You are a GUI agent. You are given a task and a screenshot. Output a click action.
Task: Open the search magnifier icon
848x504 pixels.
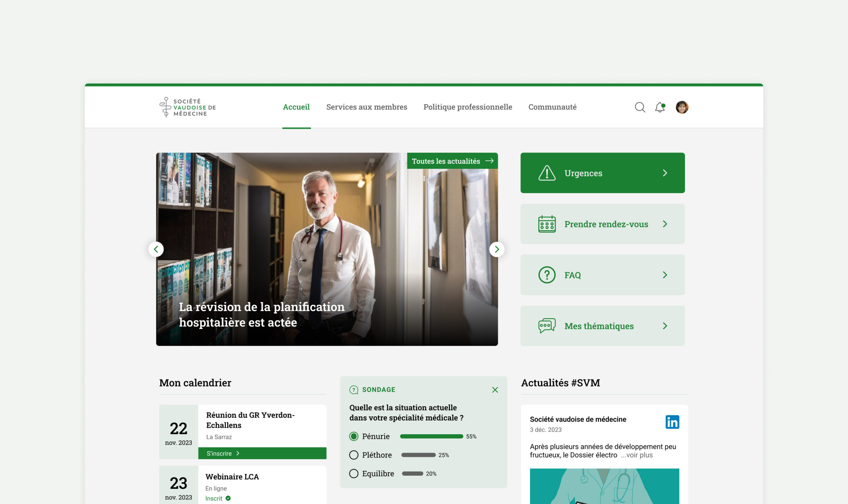tap(640, 107)
